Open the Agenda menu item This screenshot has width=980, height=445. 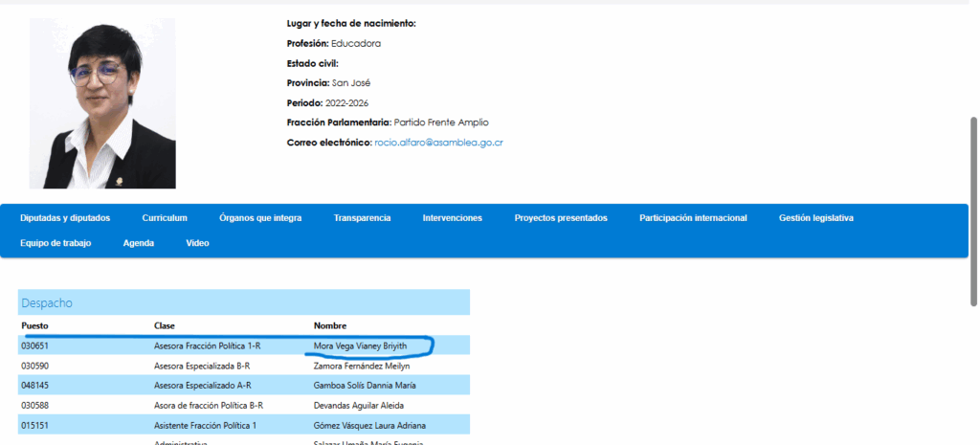139,243
